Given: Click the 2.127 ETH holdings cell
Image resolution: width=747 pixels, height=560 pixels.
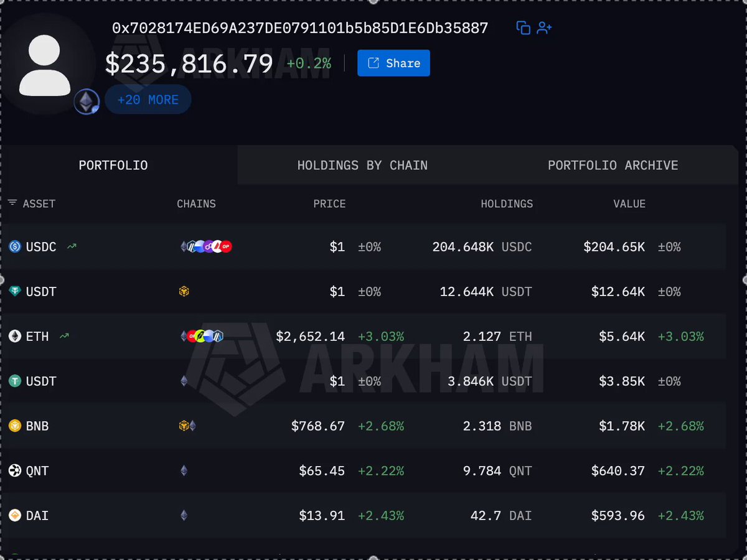Looking at the screenshot, I should click(498, 337).
